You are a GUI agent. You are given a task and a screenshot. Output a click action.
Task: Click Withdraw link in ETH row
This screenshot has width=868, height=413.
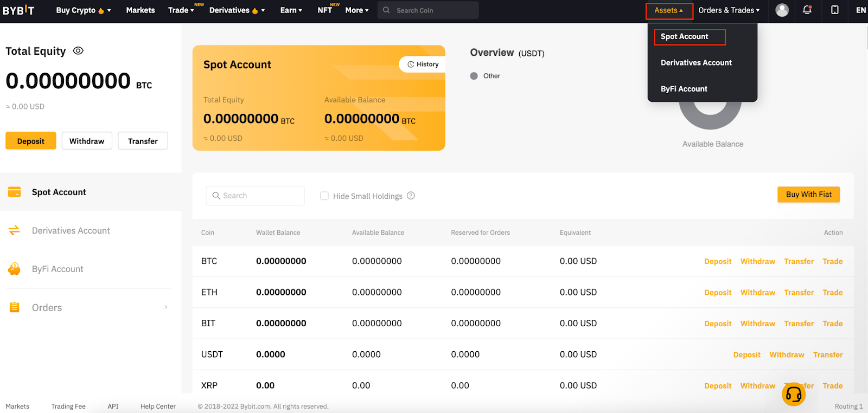pyautogui.click(x=758, y=292)
